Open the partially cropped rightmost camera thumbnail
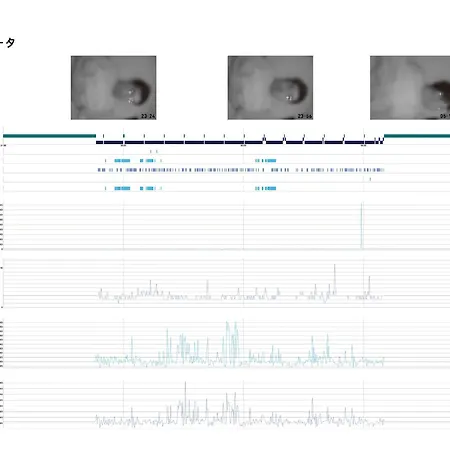450x450 pixels. (410, 88)
